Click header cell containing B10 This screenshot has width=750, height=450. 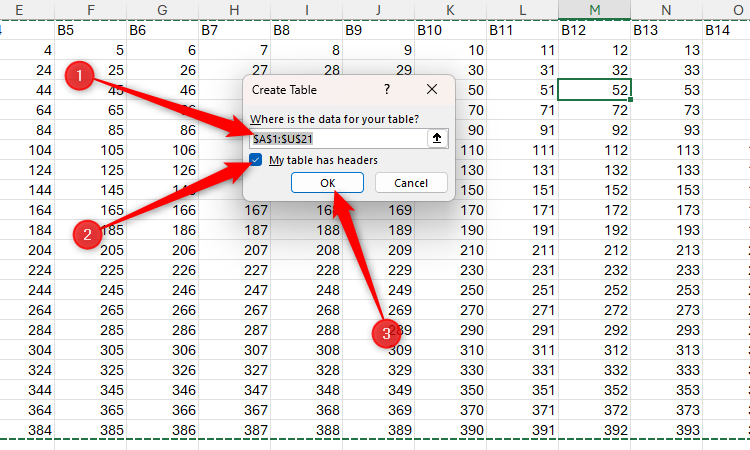(451, 31)
